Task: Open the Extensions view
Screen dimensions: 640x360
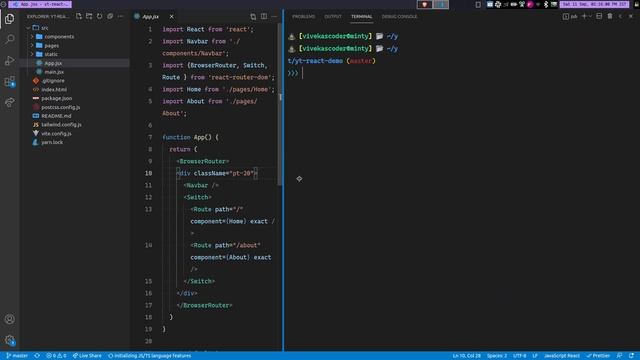Action: [x=9, y=81]
